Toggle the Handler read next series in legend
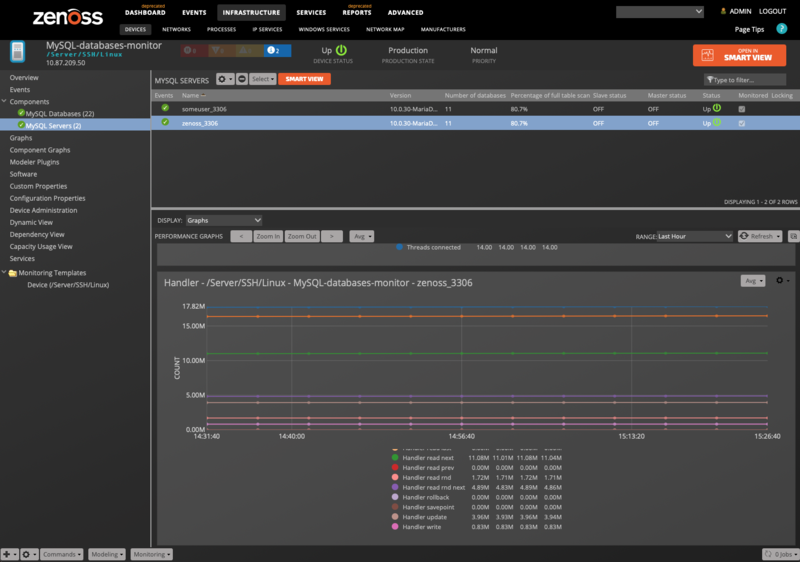The width and height of the screenshot is (800, 562). coord(422,458)
